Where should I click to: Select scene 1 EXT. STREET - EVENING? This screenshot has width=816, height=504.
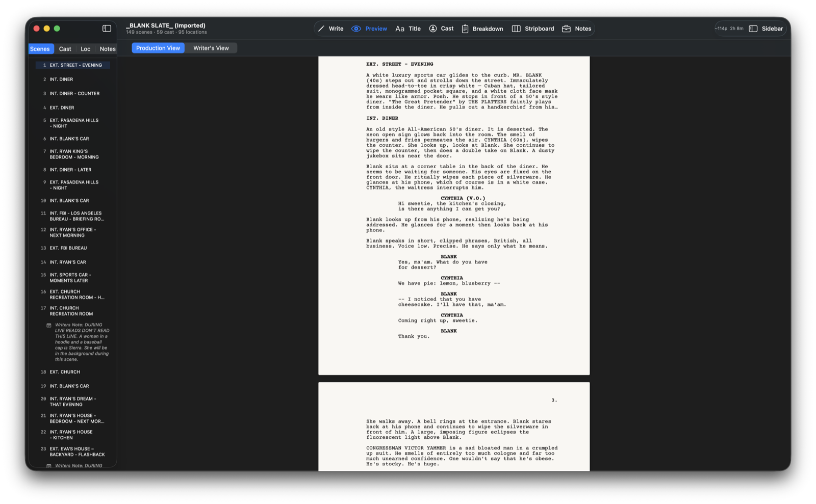coord(73,65)
